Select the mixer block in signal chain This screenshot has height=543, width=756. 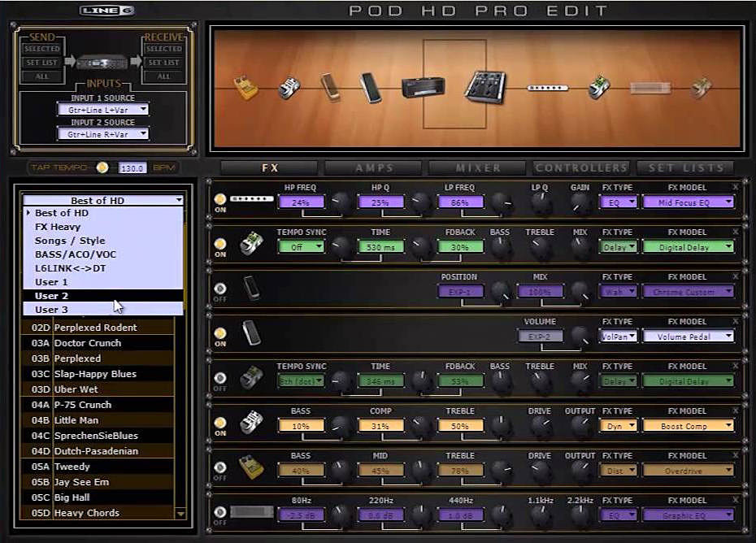pos(485,87)
